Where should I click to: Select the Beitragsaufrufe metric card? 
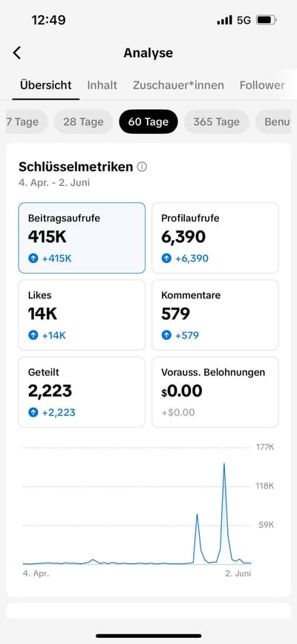coord(82,238)
